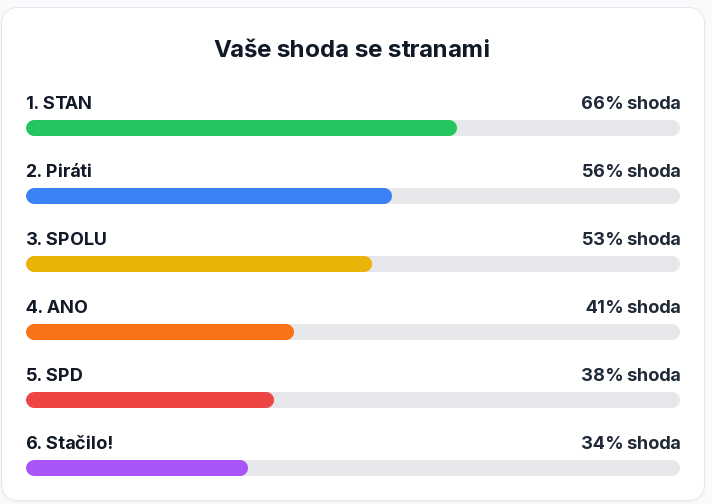Select the yellow SPOLU progress bar
This screenshot has height=504, width=712.
198,264
